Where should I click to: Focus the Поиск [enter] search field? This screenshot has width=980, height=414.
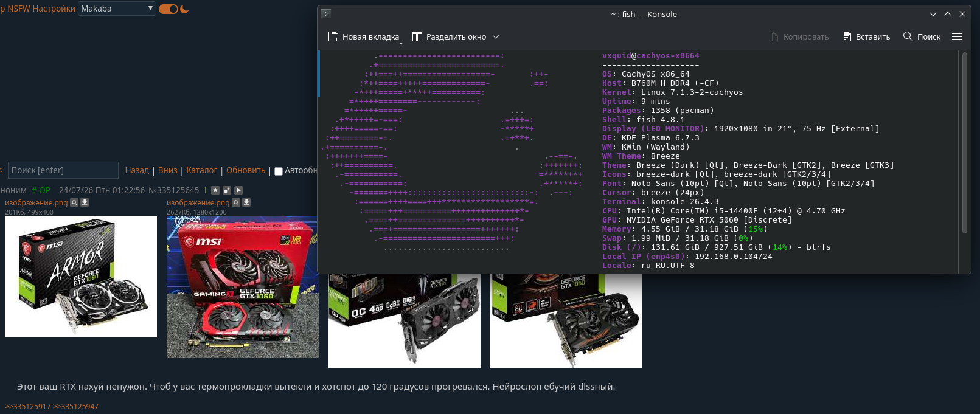tap(63, 170)
